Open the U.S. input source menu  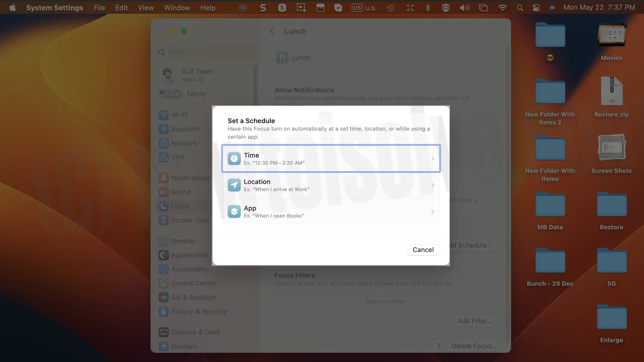point(364,8)
